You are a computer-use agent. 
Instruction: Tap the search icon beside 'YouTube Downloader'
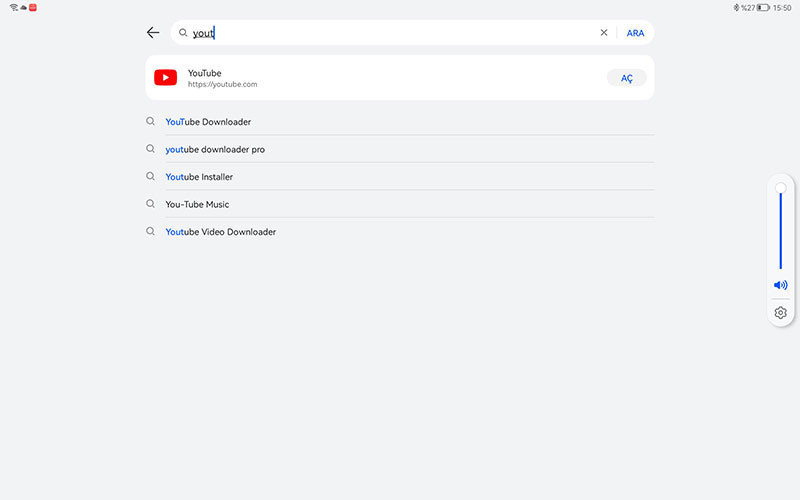click(150, 121)
